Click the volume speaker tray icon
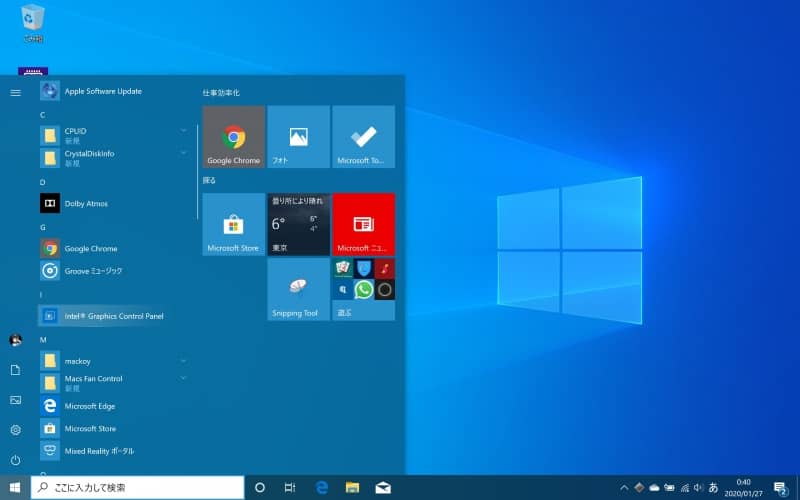 [699, 488]
